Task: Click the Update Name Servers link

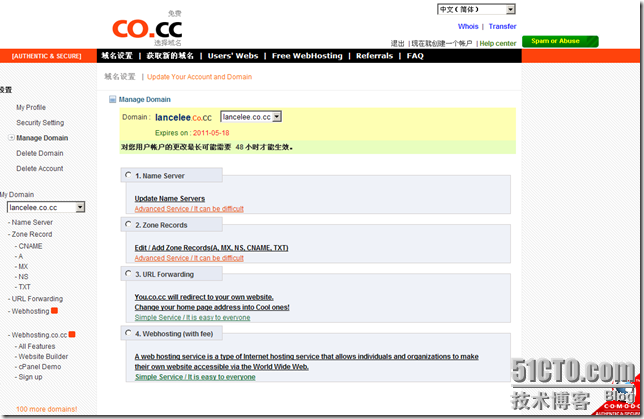Action: point(170,198)
